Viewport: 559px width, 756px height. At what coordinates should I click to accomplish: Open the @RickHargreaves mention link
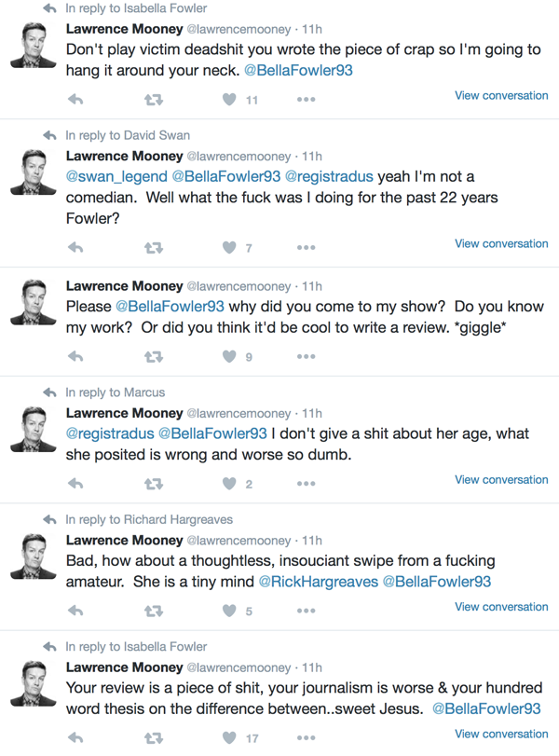[x=318, y=582]
